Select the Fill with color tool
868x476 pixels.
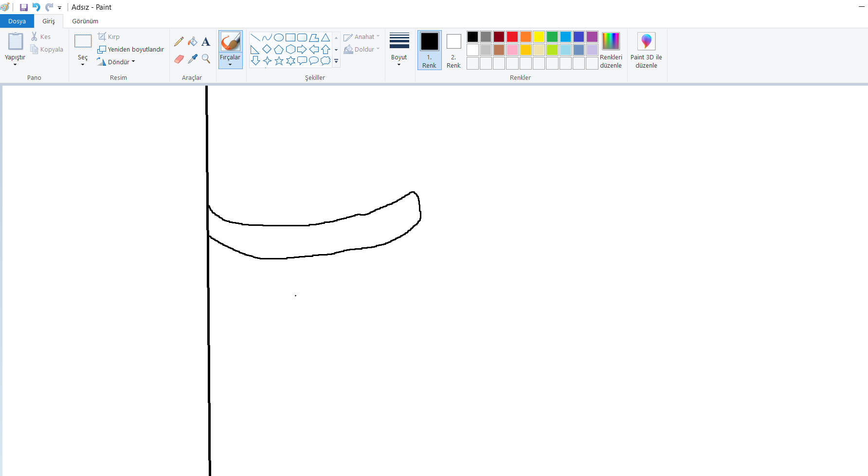point(193,41)
